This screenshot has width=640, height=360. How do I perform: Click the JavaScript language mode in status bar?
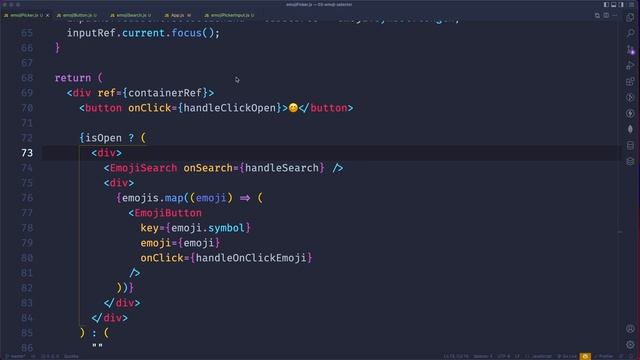click(541, 356)
